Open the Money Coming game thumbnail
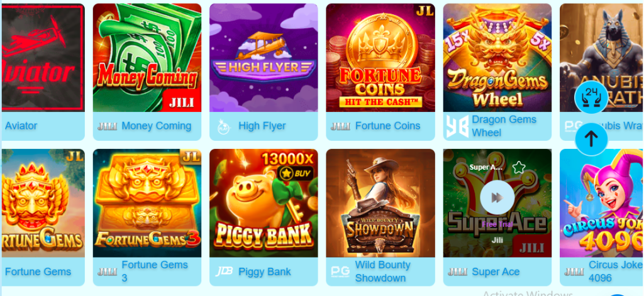 147,57
